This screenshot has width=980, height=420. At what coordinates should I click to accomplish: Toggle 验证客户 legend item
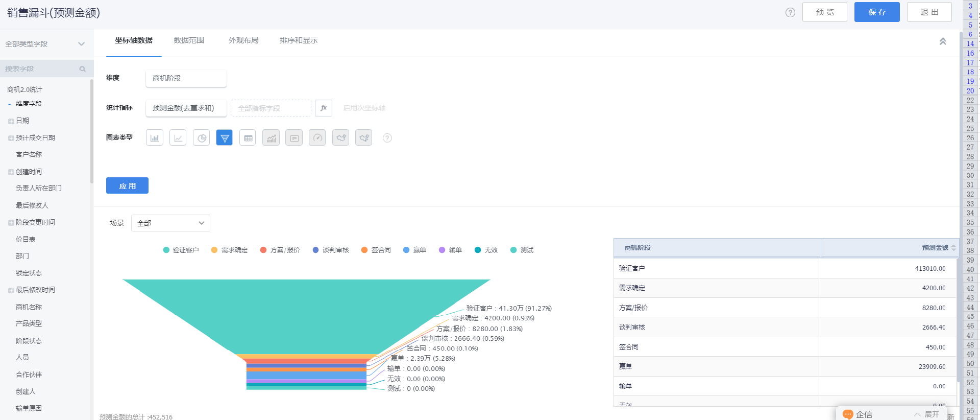click(x=181, y=250)
